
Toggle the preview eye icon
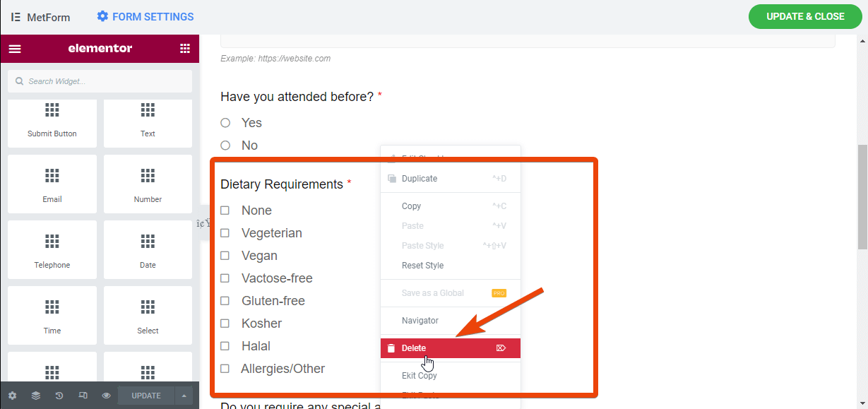point(106,396)
